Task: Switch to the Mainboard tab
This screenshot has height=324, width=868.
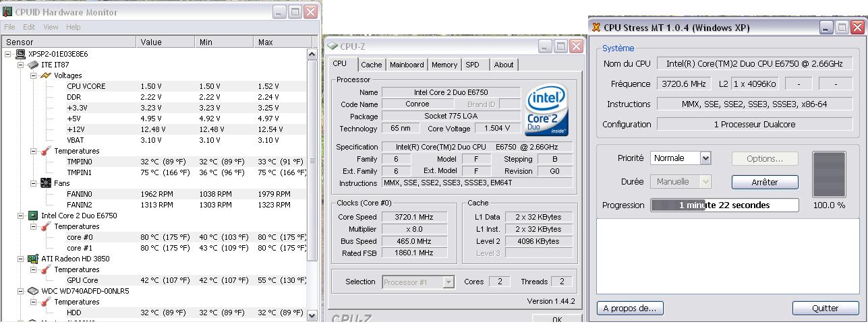Action: click(x=407, y=65)
